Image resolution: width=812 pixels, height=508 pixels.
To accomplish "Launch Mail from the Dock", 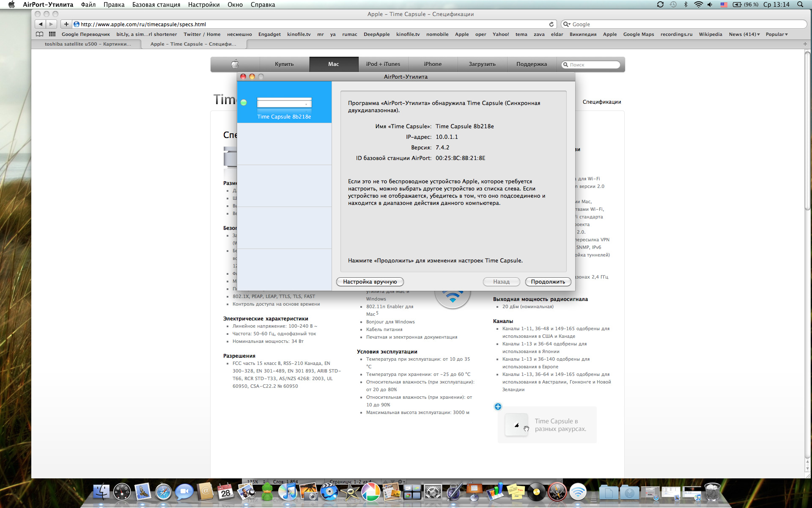I will 143,492.
